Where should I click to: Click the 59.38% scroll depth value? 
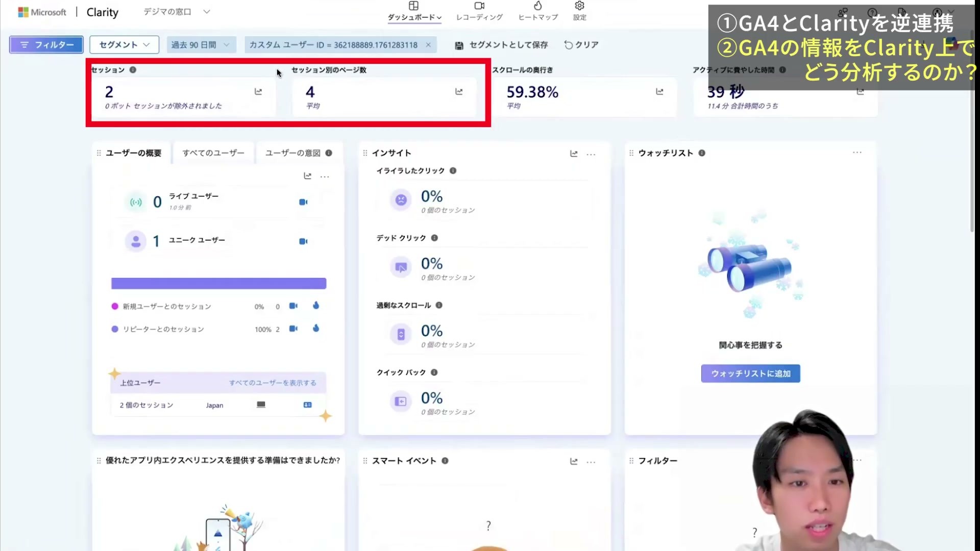tap(532, 92)
